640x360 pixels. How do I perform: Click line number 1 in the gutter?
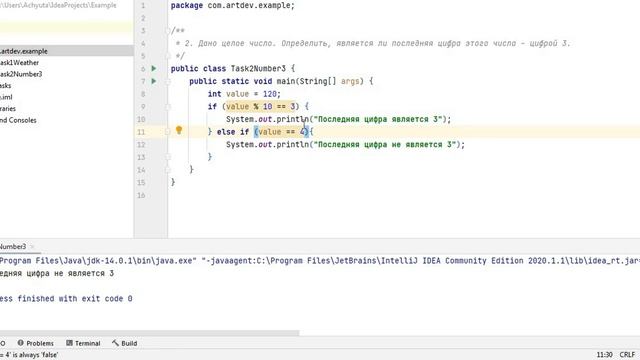click(x=143, y=6)
